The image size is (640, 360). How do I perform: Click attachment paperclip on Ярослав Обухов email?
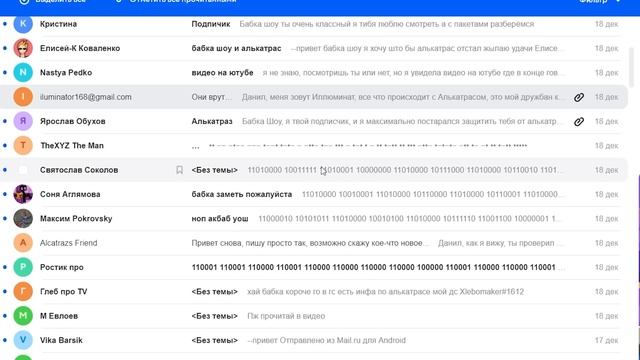[x=579, y=122]
